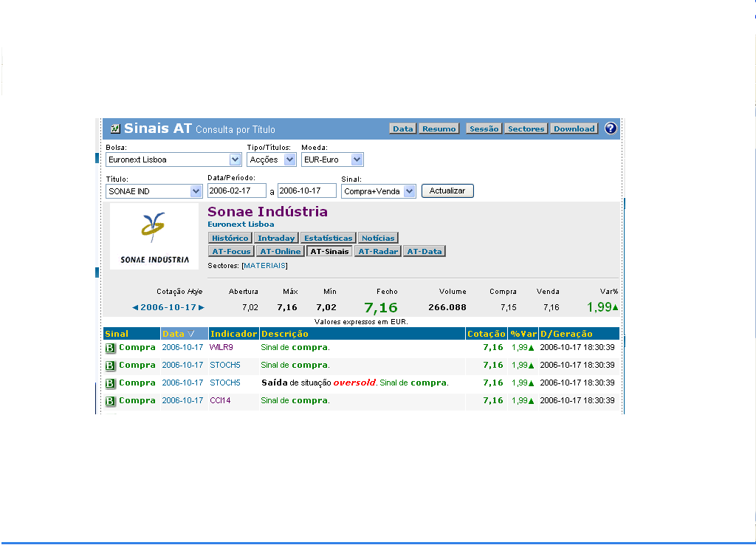The width and height of the screenshot is (756, 545).
Task: Click the Actualizar button
Action: pyautogui.click(x=447, y=191)
